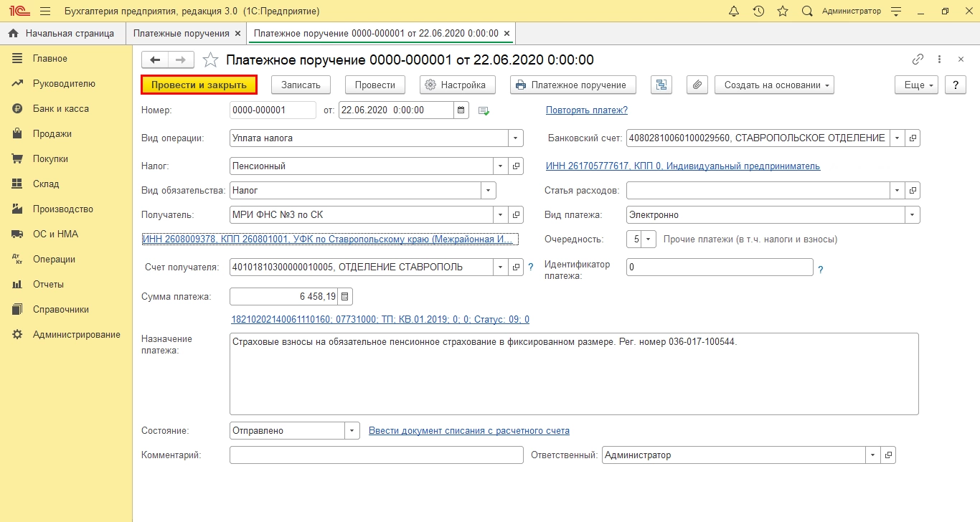Copy link to document icon
The image size is (980, 522).
point(918,60)
